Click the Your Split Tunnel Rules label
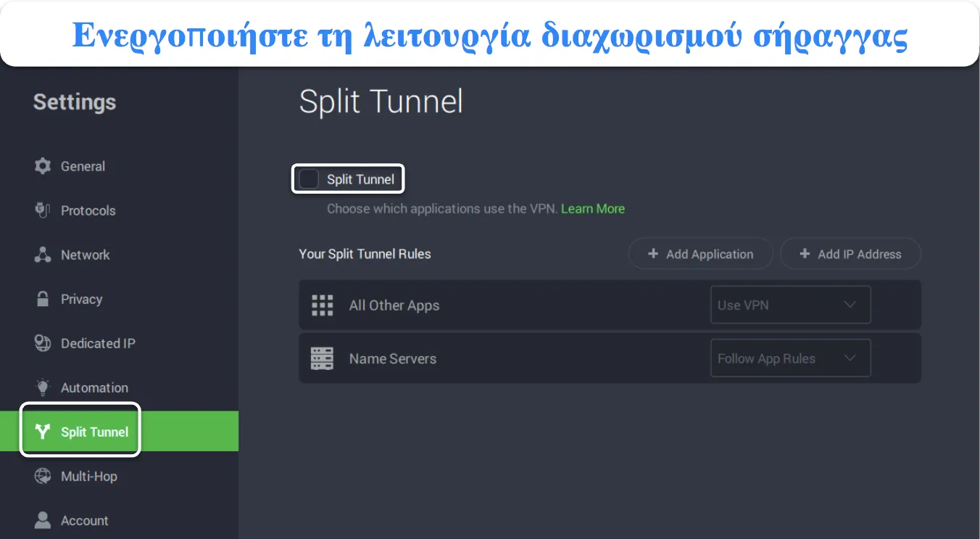Screen dimensions: 980x539 coord(365,254)
